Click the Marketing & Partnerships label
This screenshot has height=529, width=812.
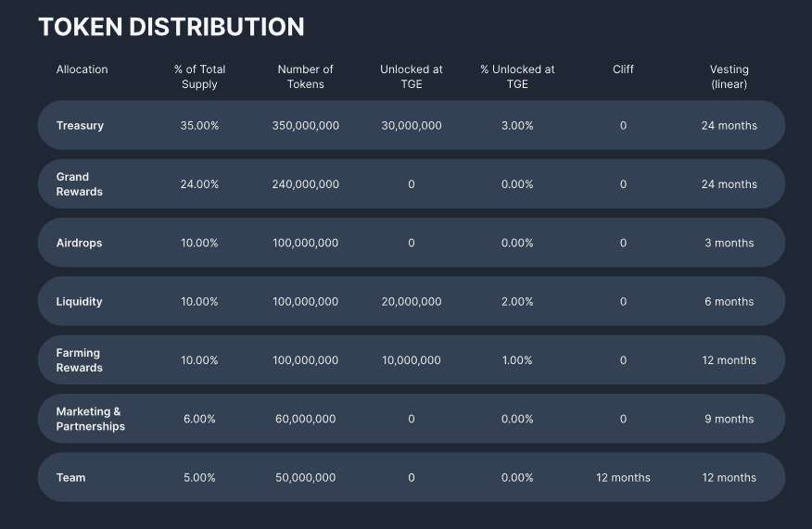(90, 419)
